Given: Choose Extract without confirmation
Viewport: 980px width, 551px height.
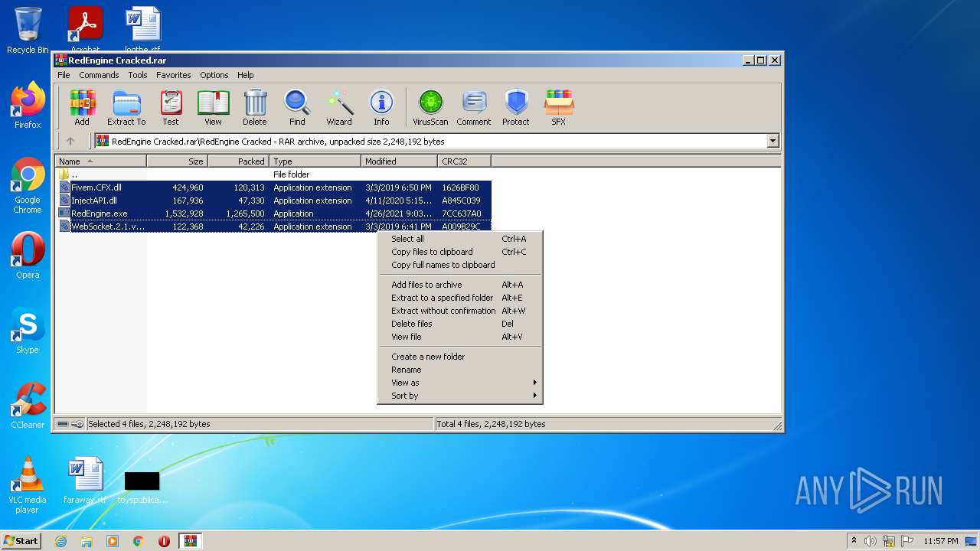Looking at the screenshot, I should [460, 311].
